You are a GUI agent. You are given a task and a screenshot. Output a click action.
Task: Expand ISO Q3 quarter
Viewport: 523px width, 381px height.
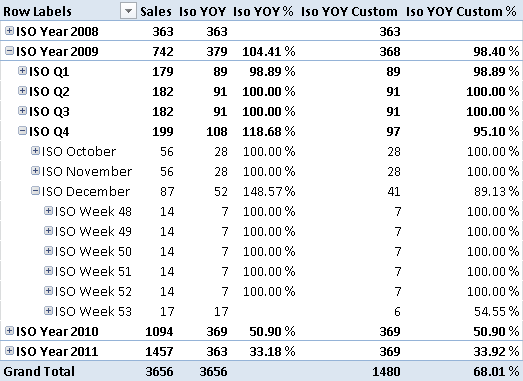22,110
